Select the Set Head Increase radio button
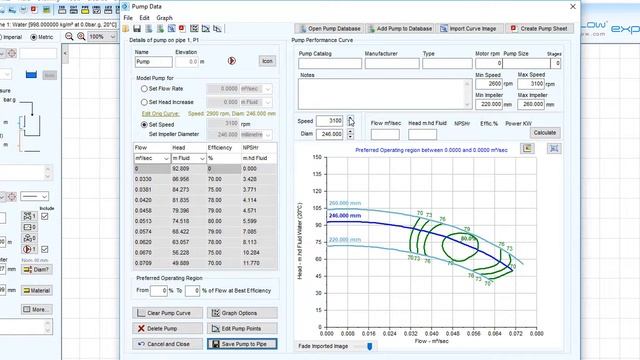 (x=144, y=102)
